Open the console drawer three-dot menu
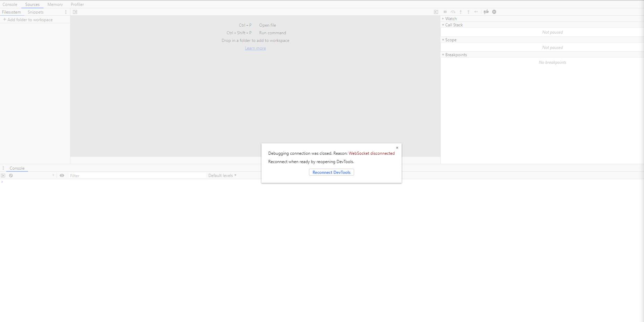The width and height of the screenshot is (644, 322). click(x=3, y=168)
